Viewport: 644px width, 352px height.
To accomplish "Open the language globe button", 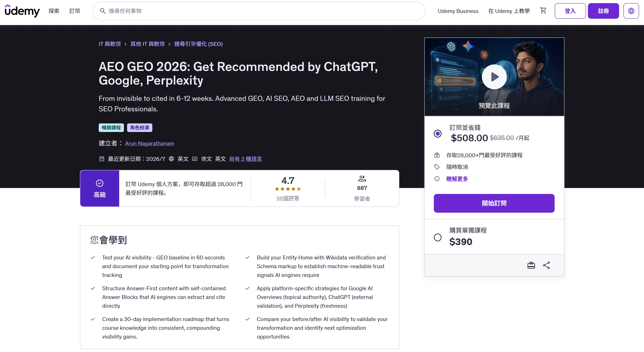I will pos(631,11).
